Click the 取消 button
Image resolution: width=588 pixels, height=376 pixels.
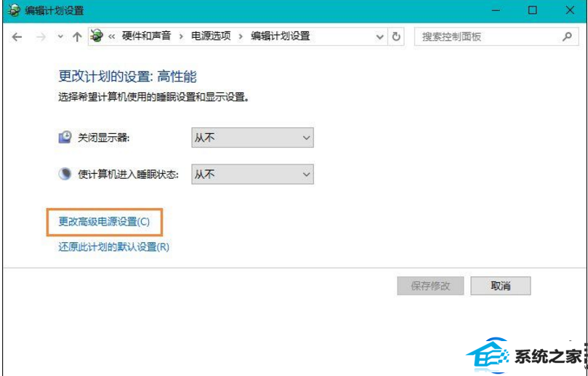[501, 286]
